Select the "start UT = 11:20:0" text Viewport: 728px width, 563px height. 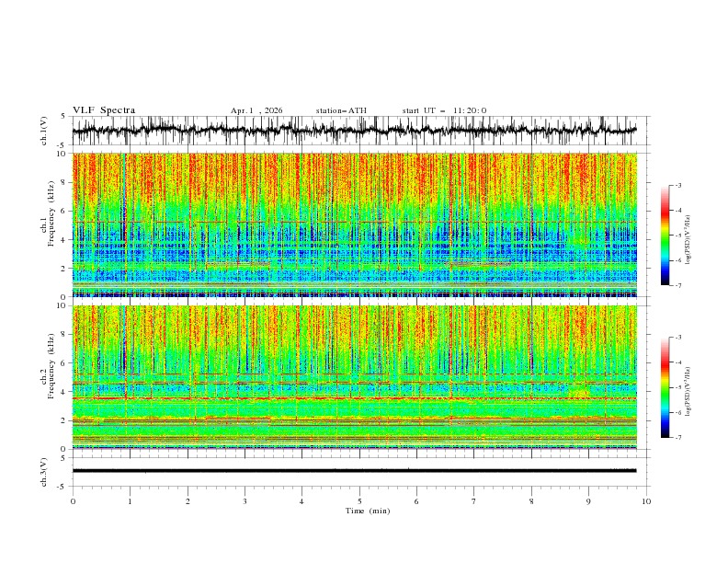pyautogui.click(x=444, y=110)
